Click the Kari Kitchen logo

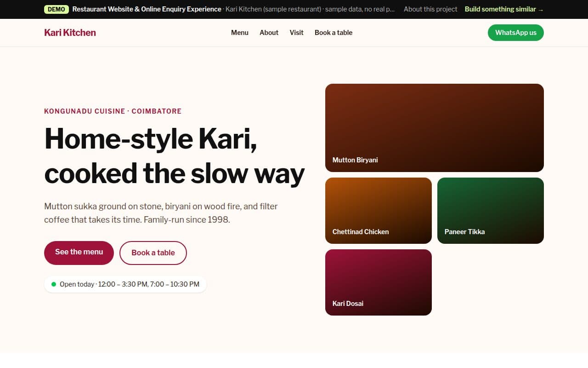(x=70, y=33)
